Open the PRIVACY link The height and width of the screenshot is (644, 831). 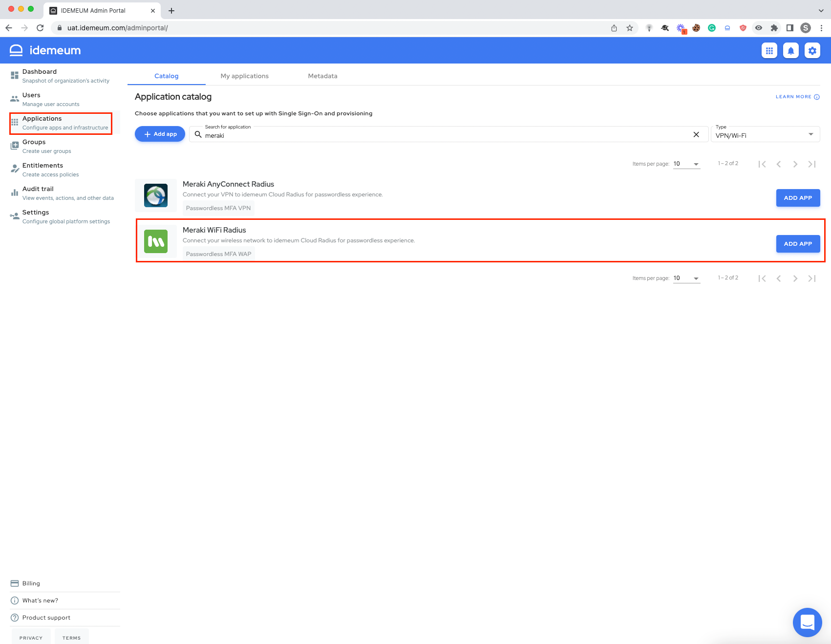click(x=31, y=638)
